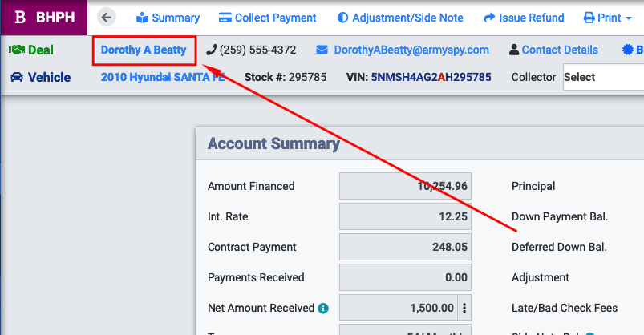Click the Deal label with handshake icon
Screen dimensions: 644x335
tap(31, 50)
